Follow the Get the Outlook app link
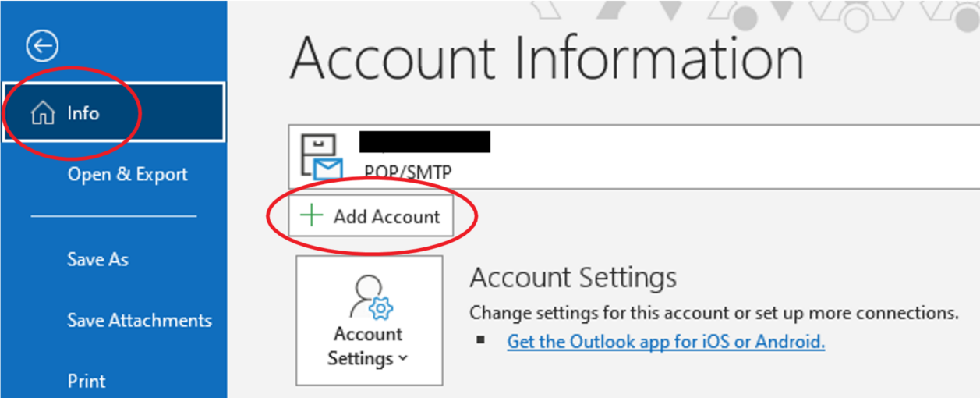The height and width of the screenshot is (398, 980). coord(666,341)
